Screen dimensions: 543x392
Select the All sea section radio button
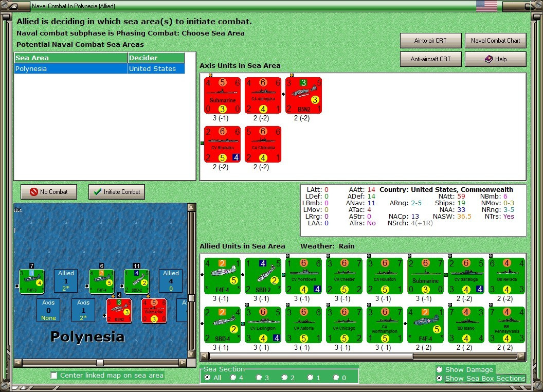[207, 378]
